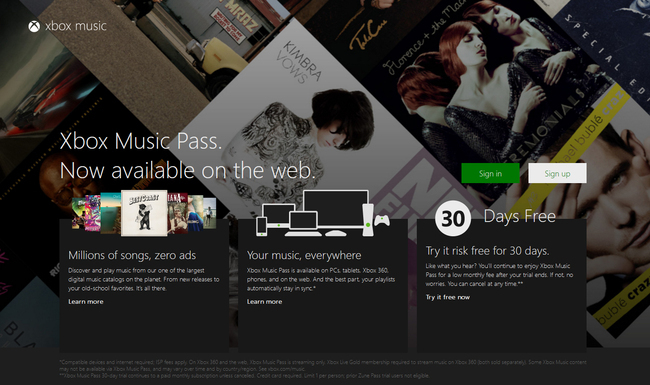Click the Try it free now link
Screen dimensions: 650x385
[448, 297]
